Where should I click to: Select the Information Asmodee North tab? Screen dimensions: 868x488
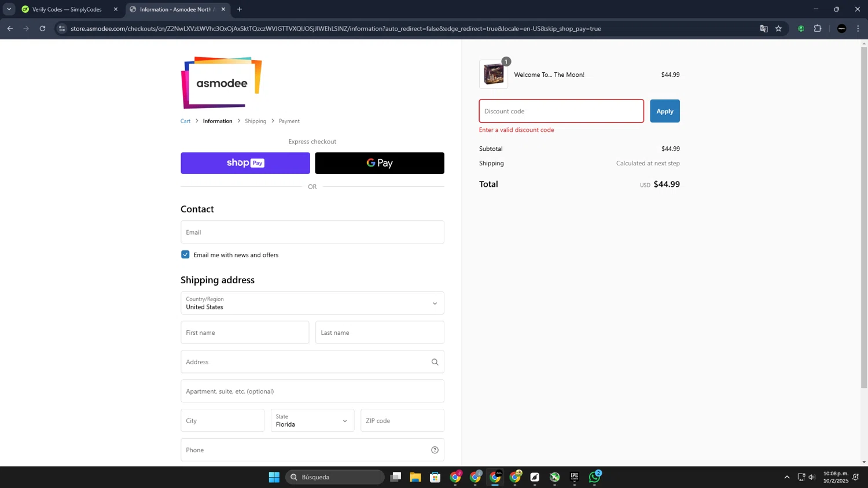point(178,9)
